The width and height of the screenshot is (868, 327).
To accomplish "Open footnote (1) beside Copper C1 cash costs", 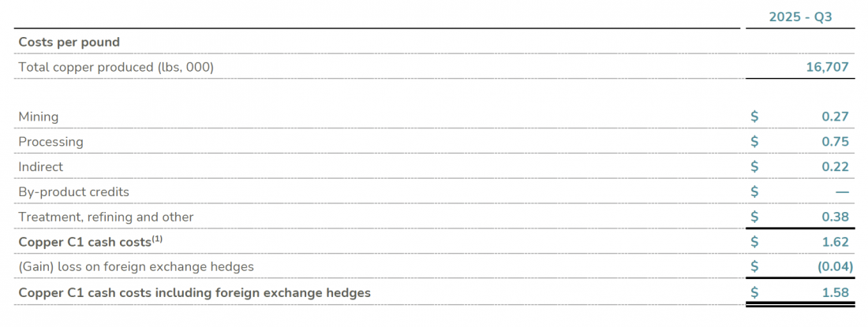I will pyautogui.click(x=158, y=238).
